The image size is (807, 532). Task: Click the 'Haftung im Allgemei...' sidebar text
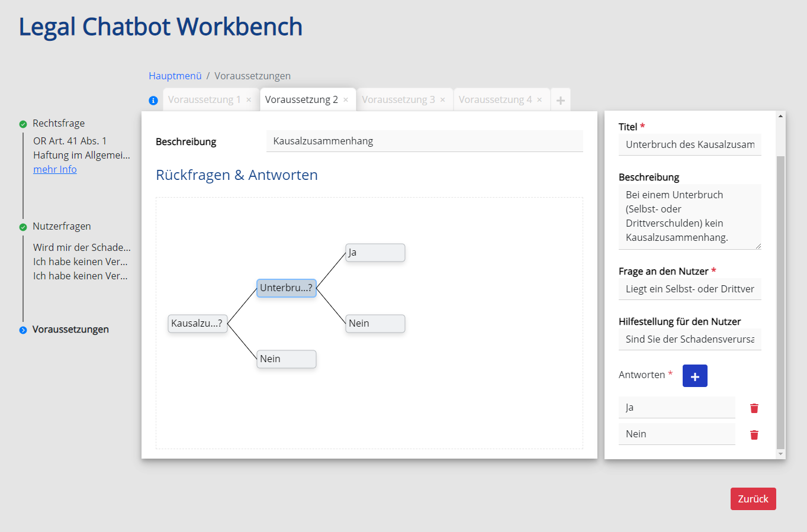pos(82,155)
